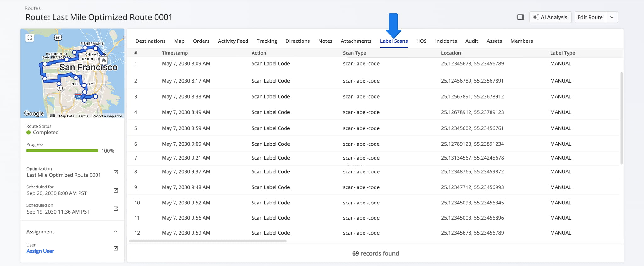Select the row timestamped May 7, 2030 9:48 AM
The image size is (644, 266).
373,187
